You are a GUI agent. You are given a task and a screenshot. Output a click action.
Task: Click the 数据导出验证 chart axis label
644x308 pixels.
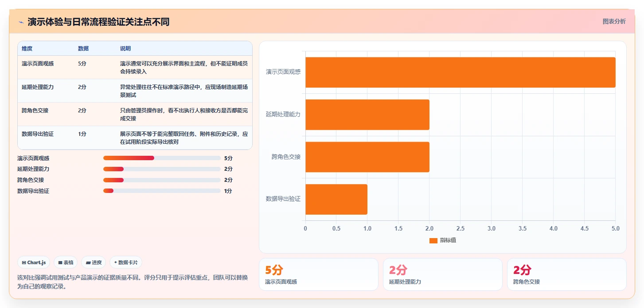283,199
